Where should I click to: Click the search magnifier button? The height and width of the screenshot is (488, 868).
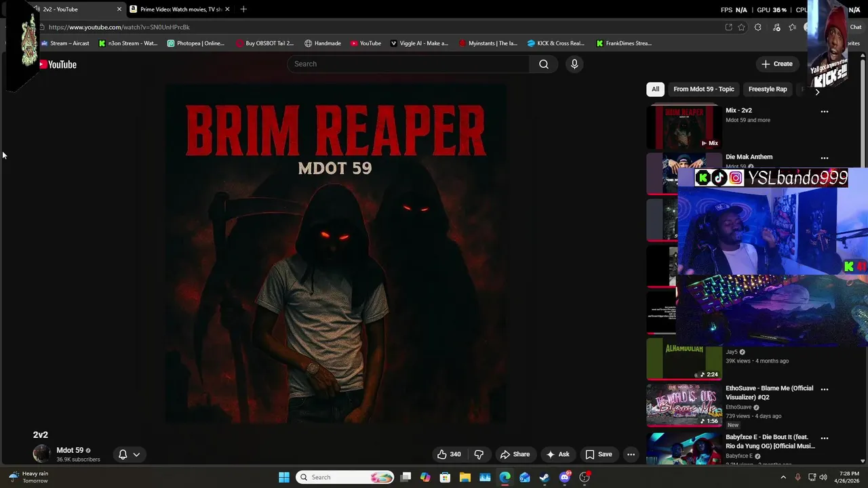coord(544,64)
